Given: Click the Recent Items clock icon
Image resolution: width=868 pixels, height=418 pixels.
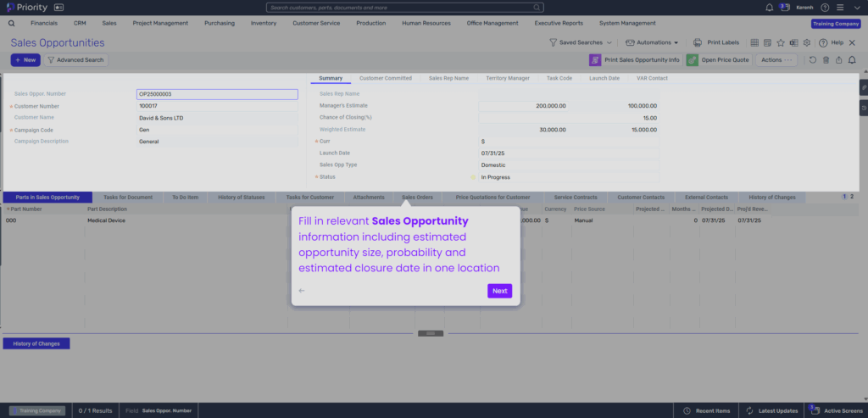Looking at the screenshot, I should 687,411.
